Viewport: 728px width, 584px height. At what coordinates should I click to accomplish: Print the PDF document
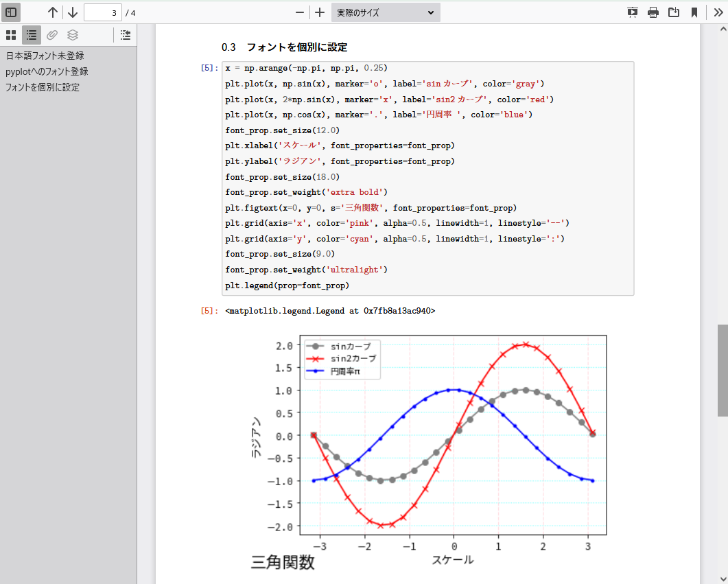653,12
